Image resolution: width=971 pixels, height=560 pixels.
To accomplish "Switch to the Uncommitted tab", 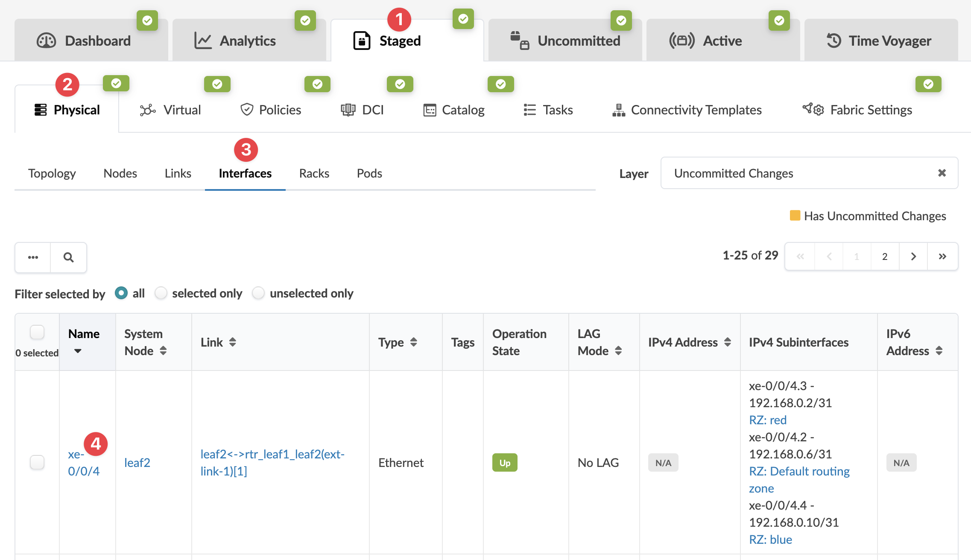I will click(x=565, y=41).
